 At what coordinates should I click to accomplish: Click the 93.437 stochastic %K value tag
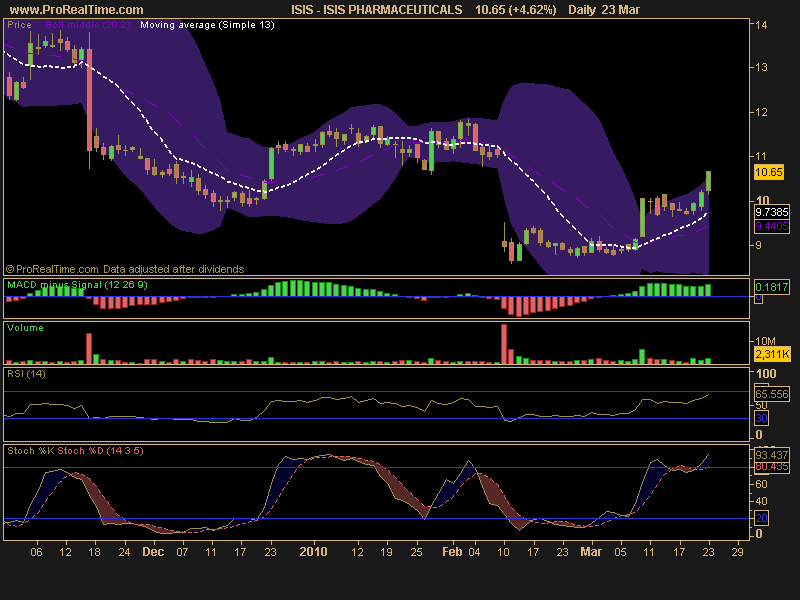pyautogui.click(x=772, y=455)
